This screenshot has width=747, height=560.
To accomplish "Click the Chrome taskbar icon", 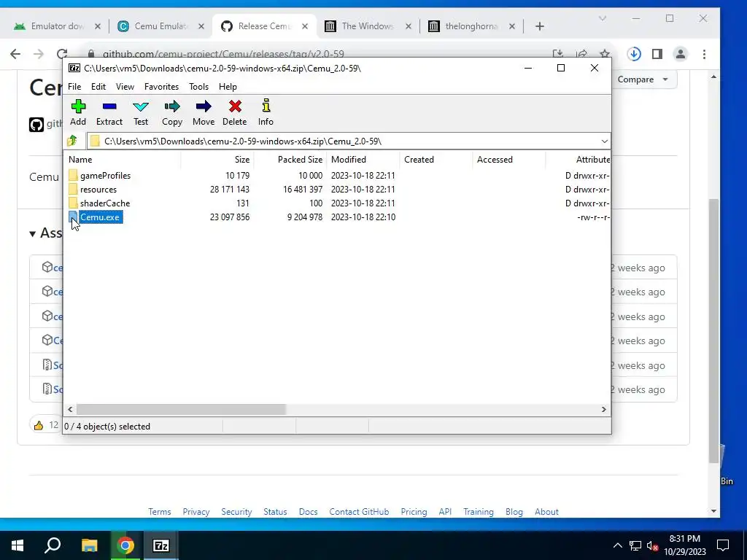I will click(125, 545).
